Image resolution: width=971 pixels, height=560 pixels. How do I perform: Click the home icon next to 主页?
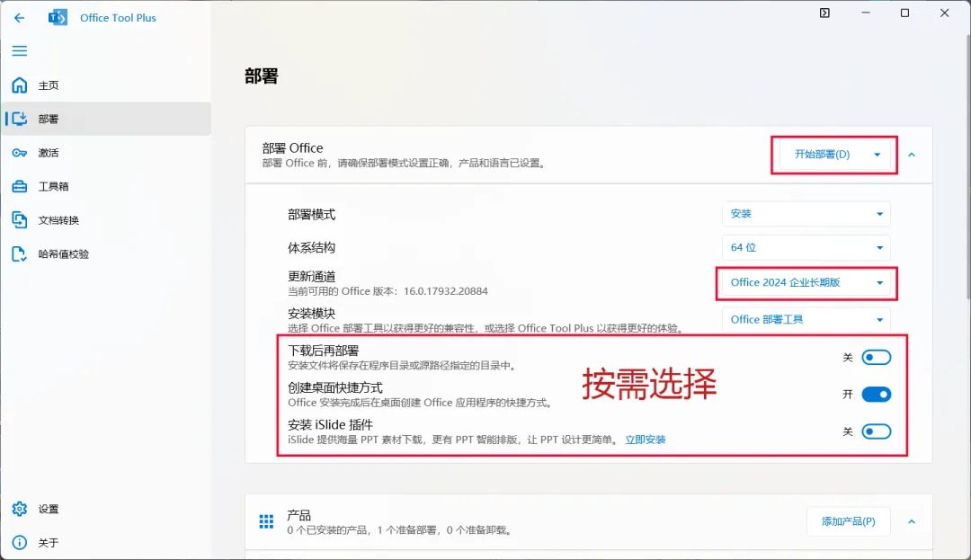[x=19, y=84]
